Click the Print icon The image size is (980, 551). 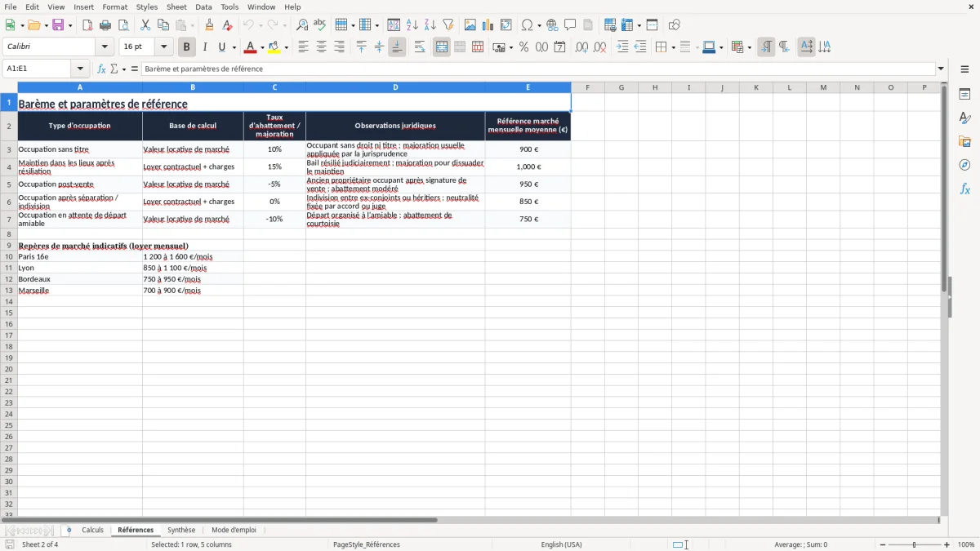105,25
